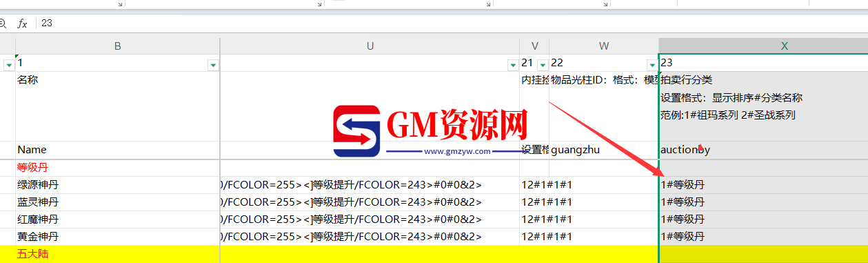868x263 pixels.
Task: Click the 12#1#1#1 cell in 蓝灵神丹 row
Action: (534, 202)
